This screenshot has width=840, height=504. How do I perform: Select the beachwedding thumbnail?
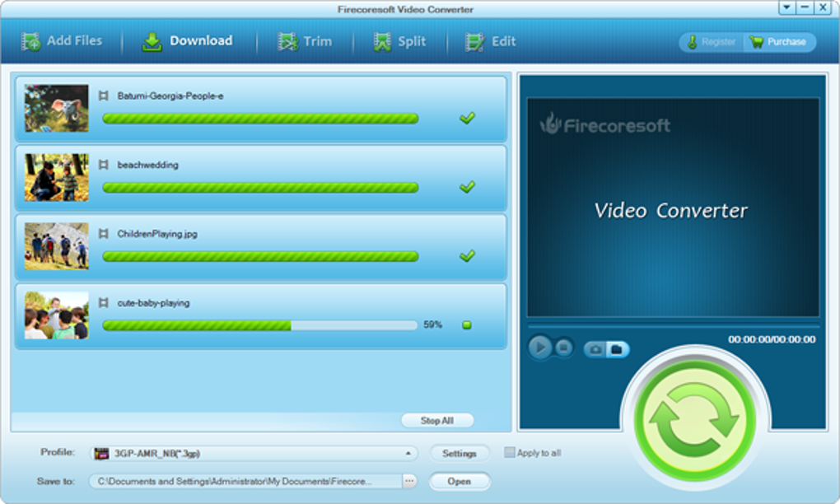point(56,177)
